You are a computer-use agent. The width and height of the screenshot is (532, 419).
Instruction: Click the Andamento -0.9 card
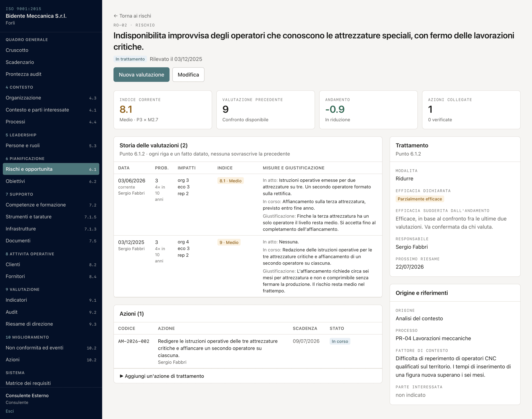pos(368,110)
